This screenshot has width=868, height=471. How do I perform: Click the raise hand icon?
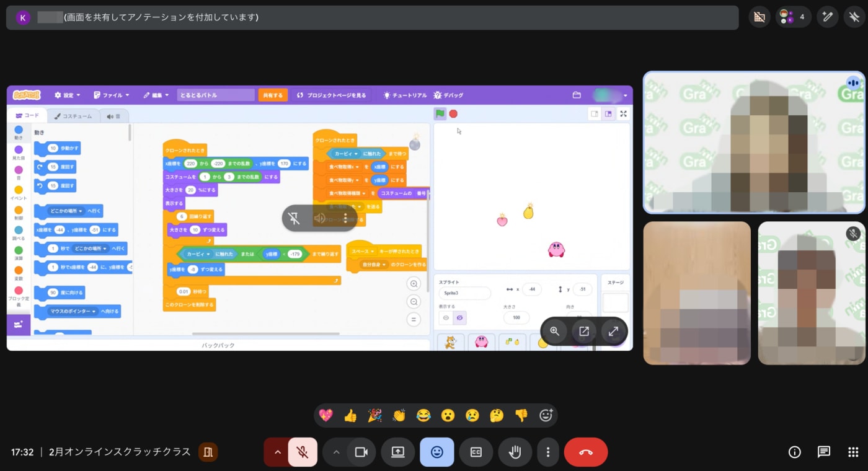pos(515,452)
